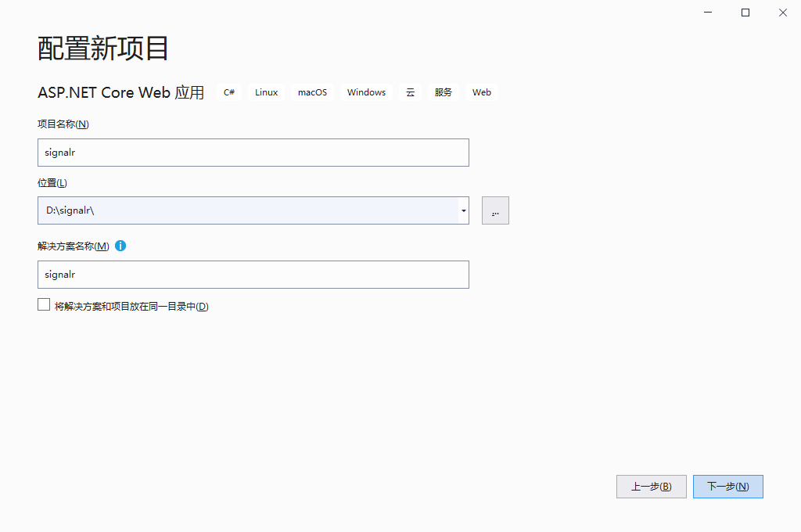Enable 将解决方案和项目放在同一目录中 checkbox
Screen dimensions: 801x532
coord(44,304)
